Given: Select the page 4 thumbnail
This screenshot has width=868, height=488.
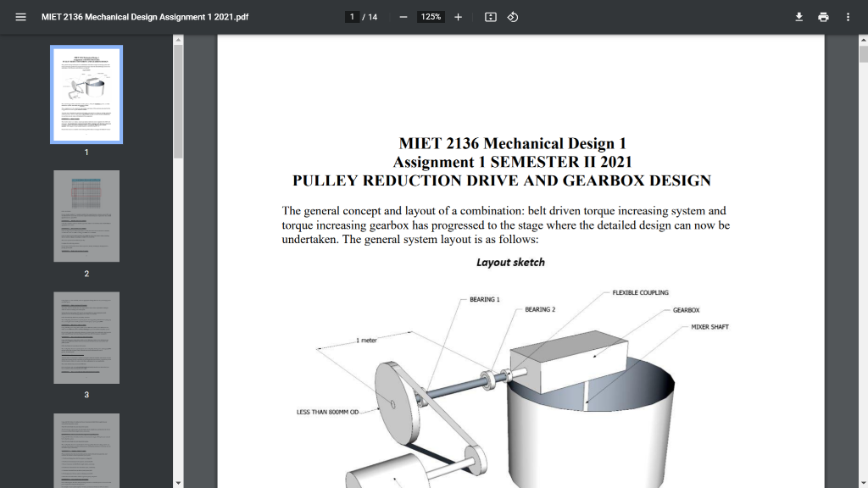Looking at the screenshot, I should click(86, 452).
